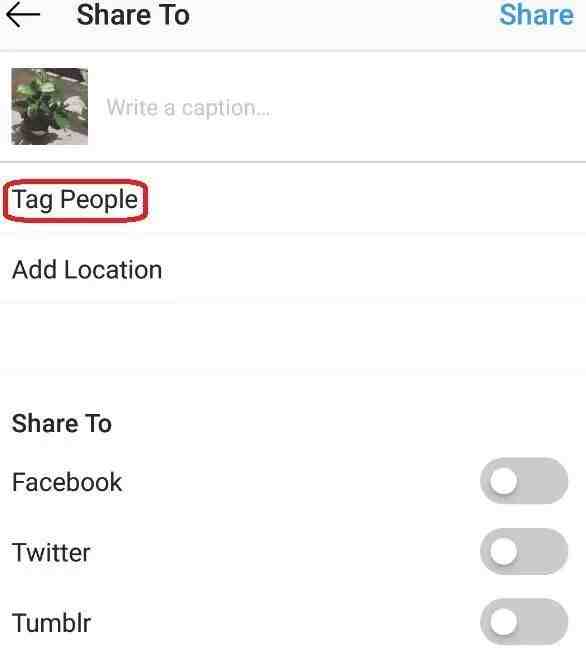The image size is (586, 654).
Task: Click the Tumblr label text
Action: (51, 623)
